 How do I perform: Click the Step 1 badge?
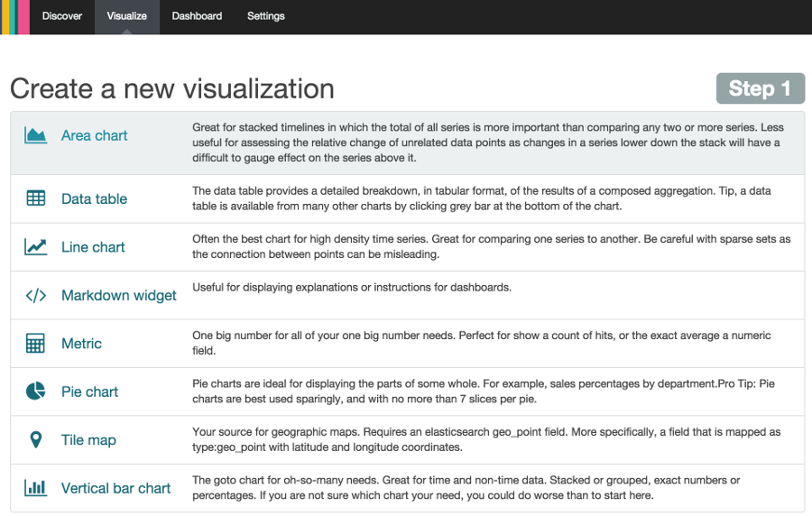coord(760,88)
